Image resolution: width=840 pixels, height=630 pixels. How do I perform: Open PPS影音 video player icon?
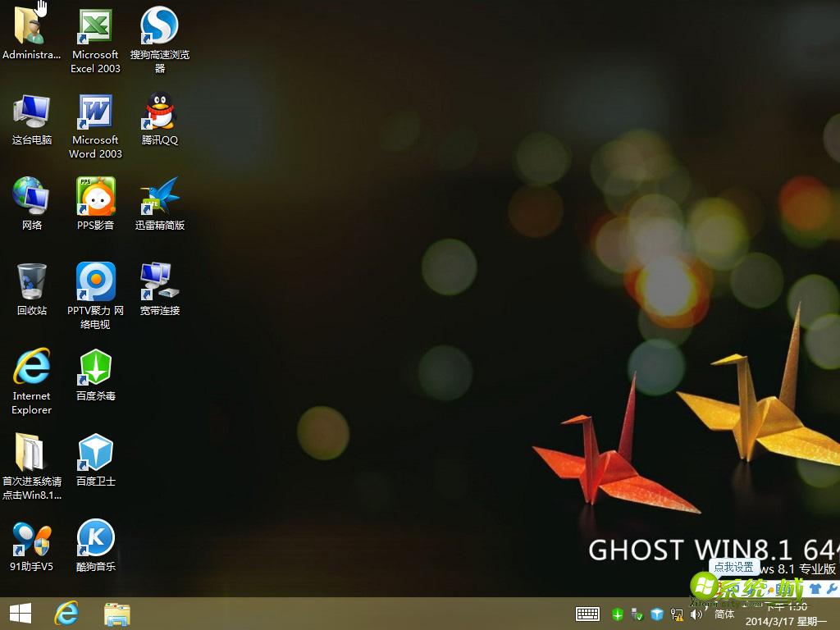point(95,198)
